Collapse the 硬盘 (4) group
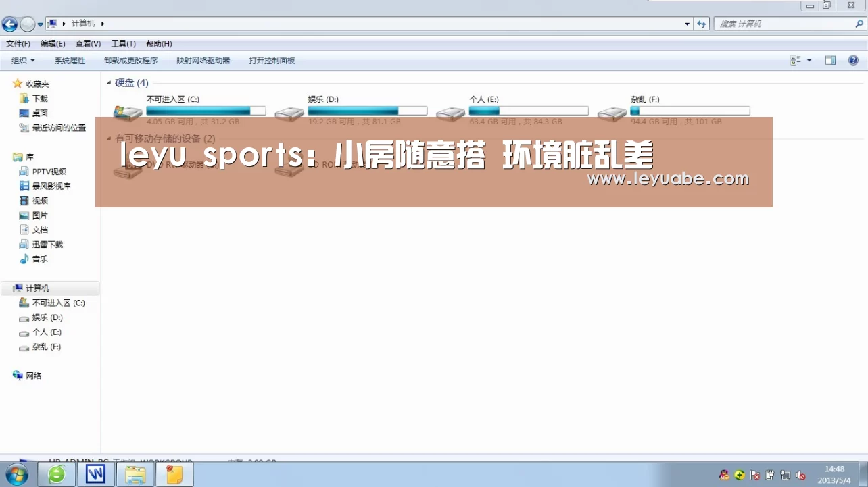868x487 pixels. (x=110, y=82)
